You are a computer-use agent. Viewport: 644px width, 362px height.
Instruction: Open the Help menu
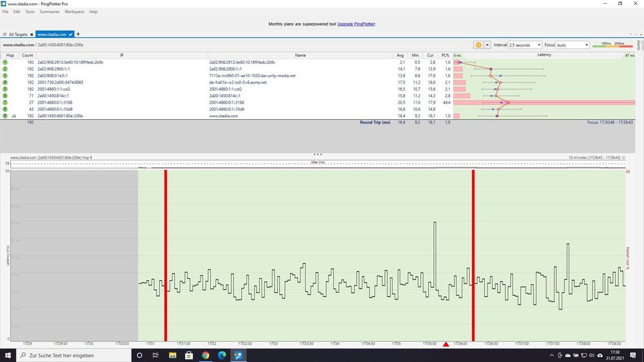coord(93,12)
